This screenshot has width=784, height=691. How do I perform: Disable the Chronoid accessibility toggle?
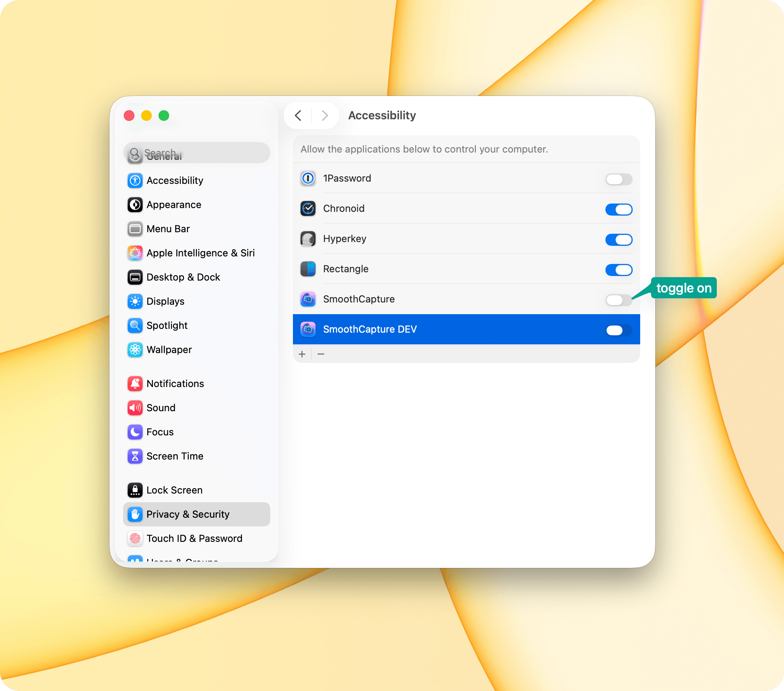coord(619,209)
